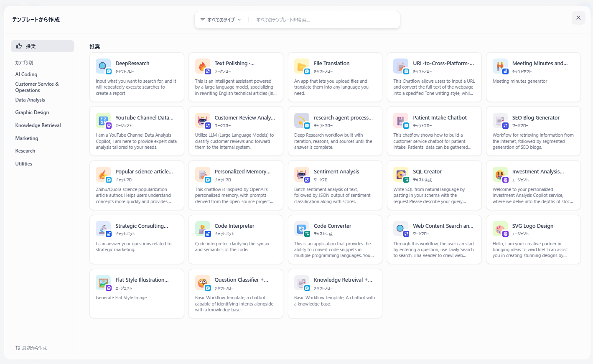The height and width of the screenshot is (364, 593).
Task: Select the Knowledge Retrieval category
Action: [38, 125]
